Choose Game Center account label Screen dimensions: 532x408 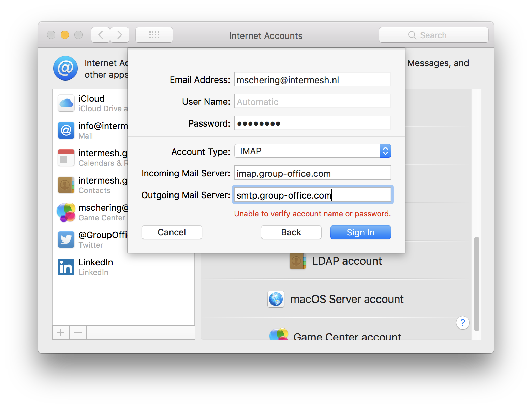[347, 336]
